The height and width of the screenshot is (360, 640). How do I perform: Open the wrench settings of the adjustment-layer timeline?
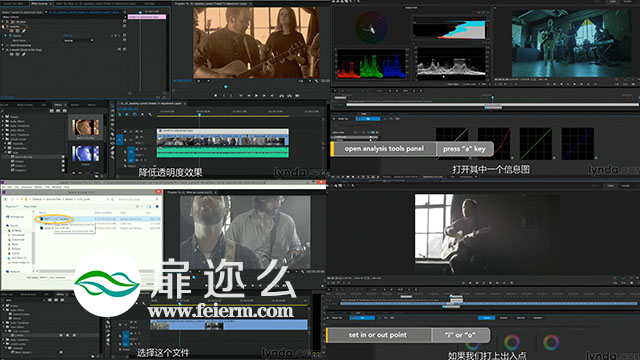(x=150, y=115)
